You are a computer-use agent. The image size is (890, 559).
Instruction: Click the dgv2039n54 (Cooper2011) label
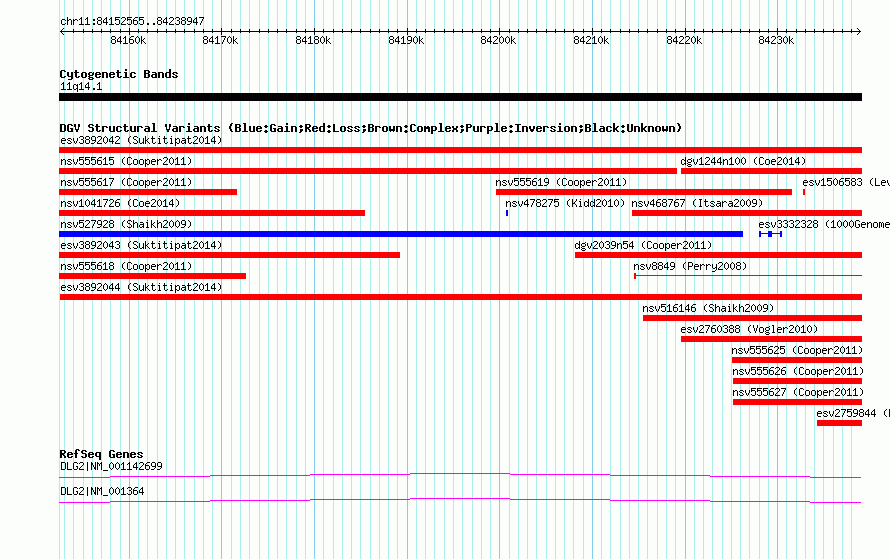[x=643, y=245]
